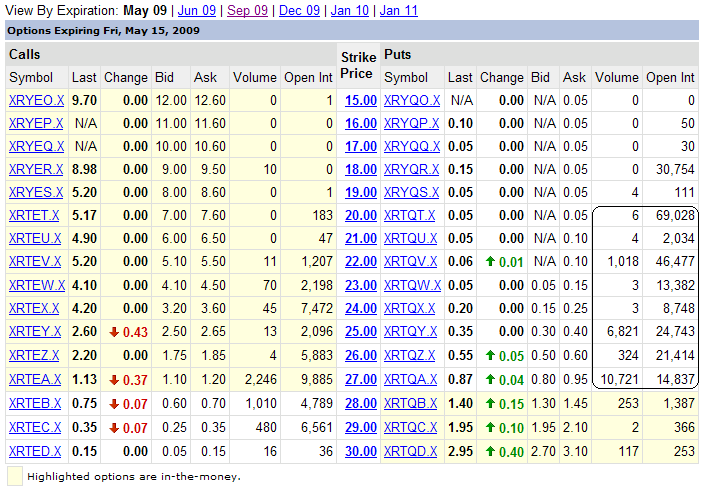Open strike price 15.00 link
The image size is (705, 486).
[x=361, y=100]
